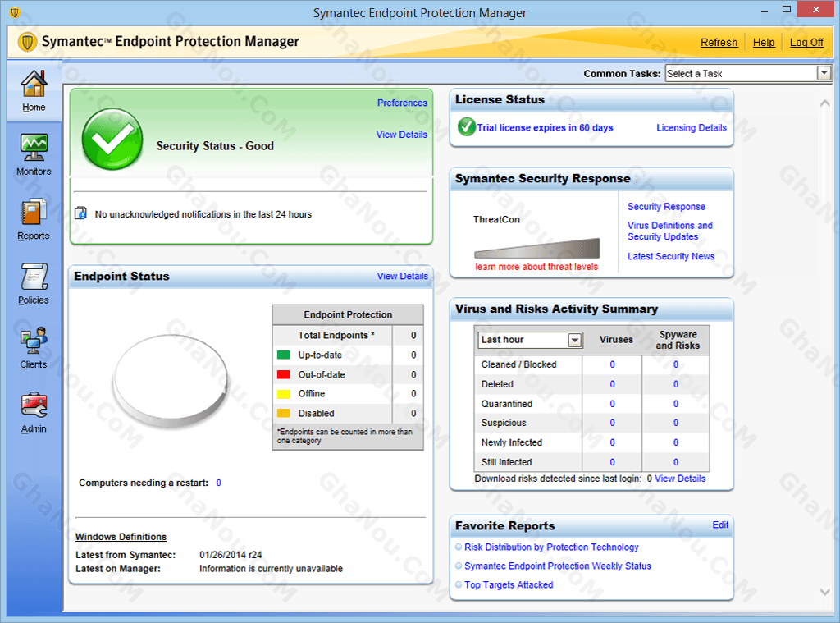The image size is (840, 623).
Task: Click the scrollbar down arrow
Action: pos(825,591)
